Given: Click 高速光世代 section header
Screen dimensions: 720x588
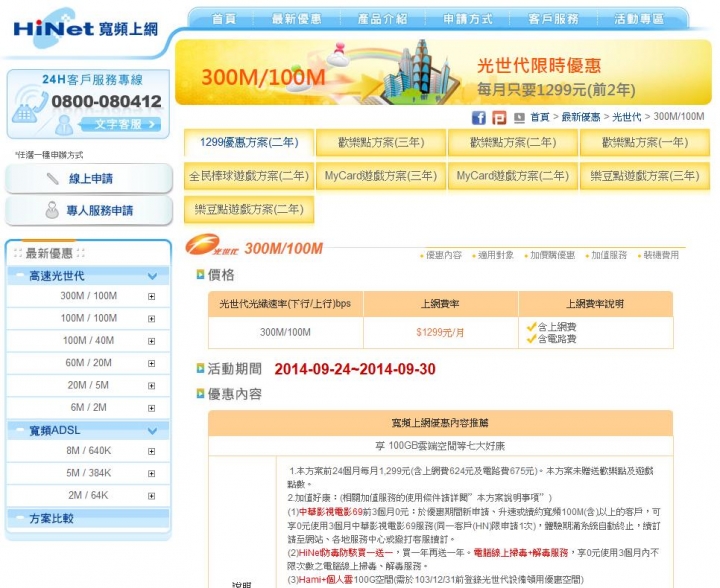Looking at the screenshot, I should (x=88, y=276).
